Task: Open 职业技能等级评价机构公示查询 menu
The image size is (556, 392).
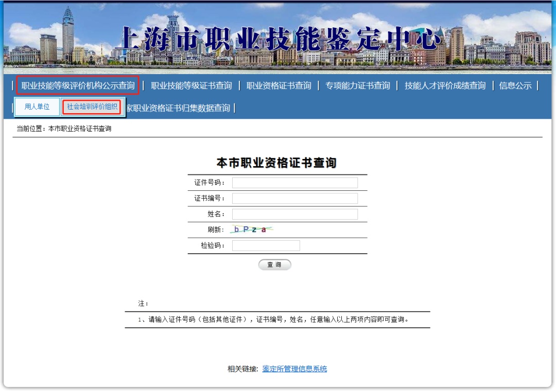Action: click(x=78, y=85)
